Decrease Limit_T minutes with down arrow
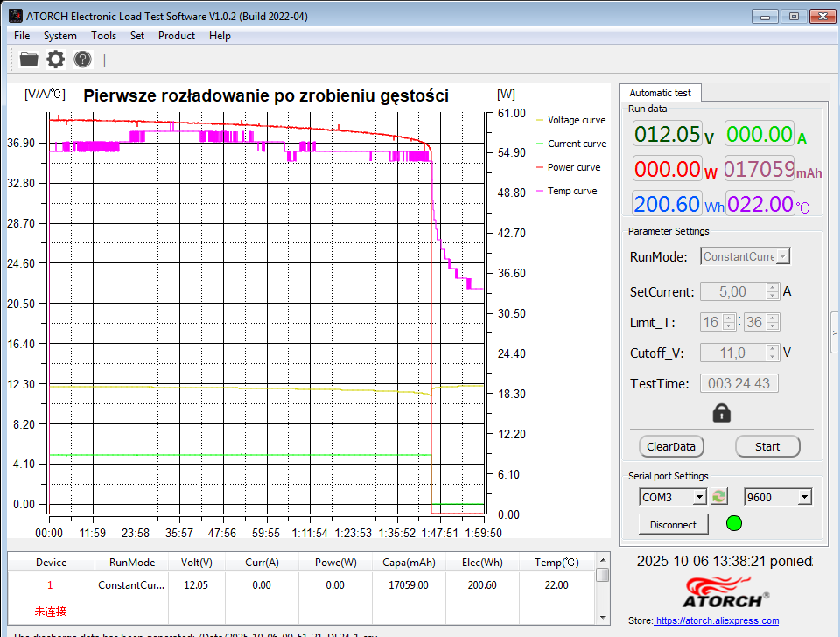Image resolution: width=840 pixels, height=637 pixels. pyautogui.click(x=772, y=325)
